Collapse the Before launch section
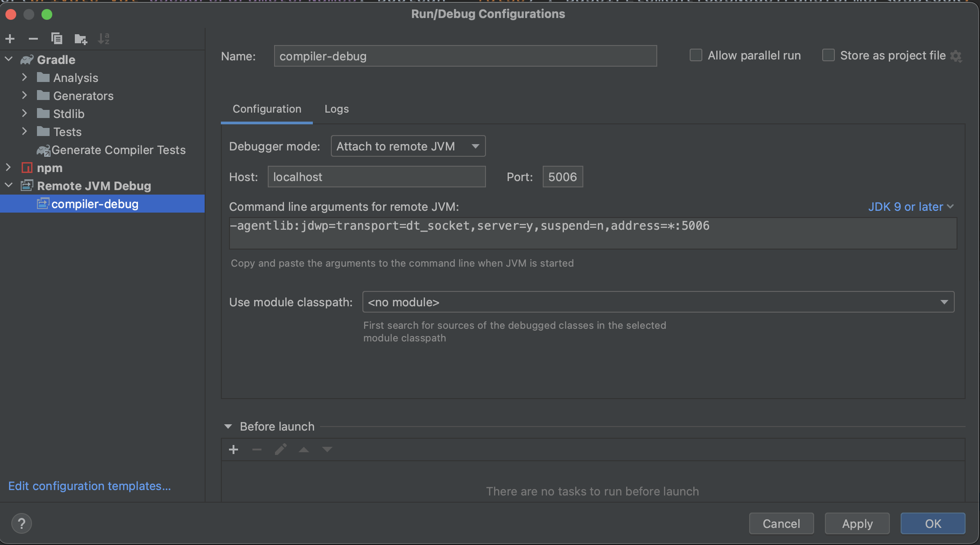 click(228, 426)
